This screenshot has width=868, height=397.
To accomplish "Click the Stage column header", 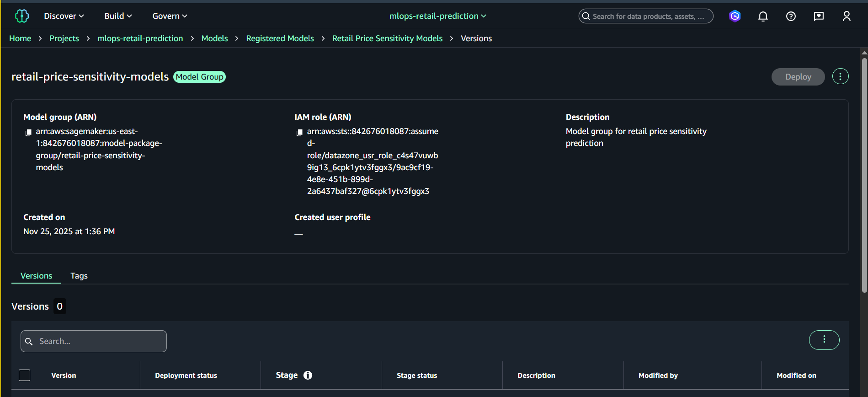I will coord(287,375).
